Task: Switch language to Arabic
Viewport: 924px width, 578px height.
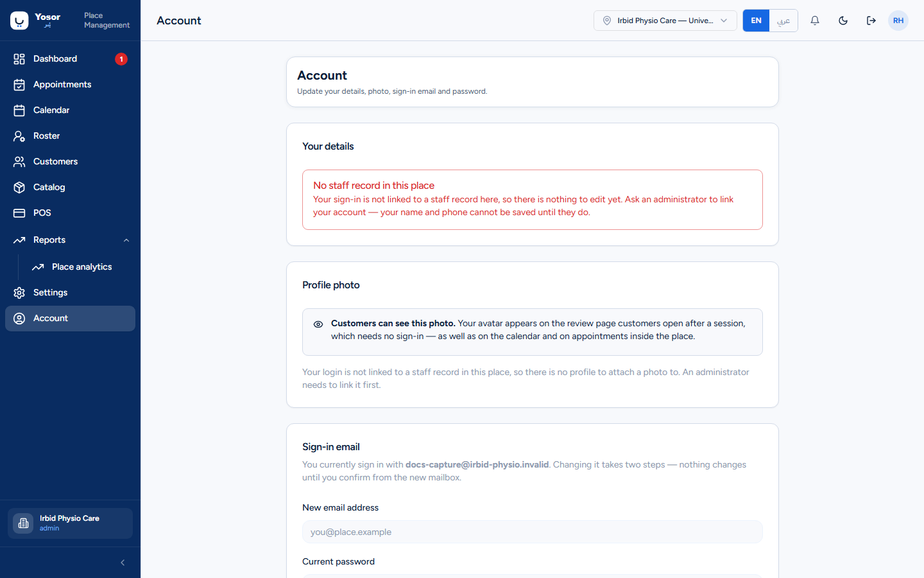Action: coord(783,21)
